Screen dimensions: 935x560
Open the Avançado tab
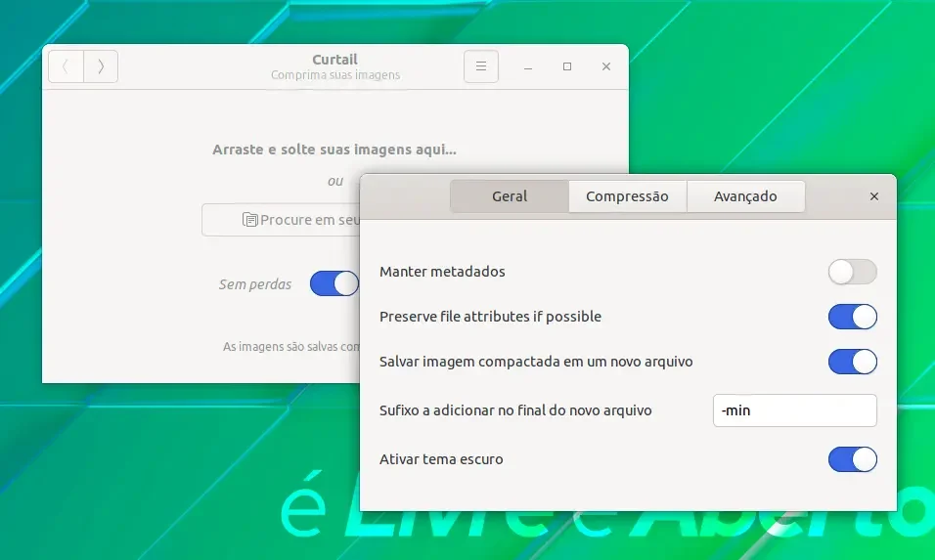pos(745,196)
